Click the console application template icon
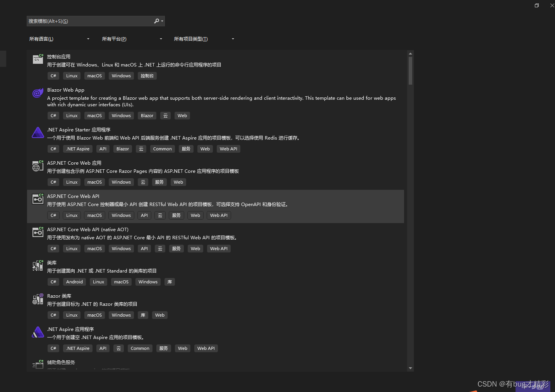 38,59
